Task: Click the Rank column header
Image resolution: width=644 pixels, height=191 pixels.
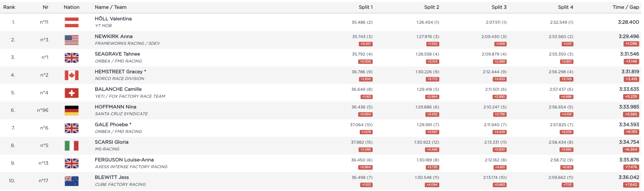Action: [9, 7]
